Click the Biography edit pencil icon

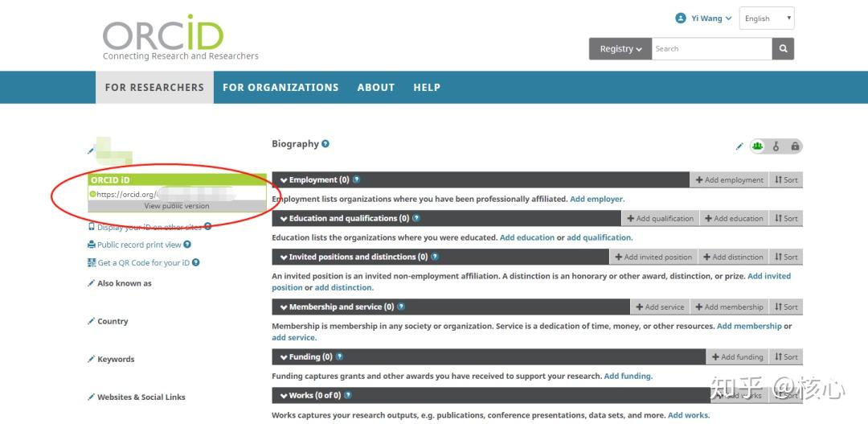tap(739, 146)
